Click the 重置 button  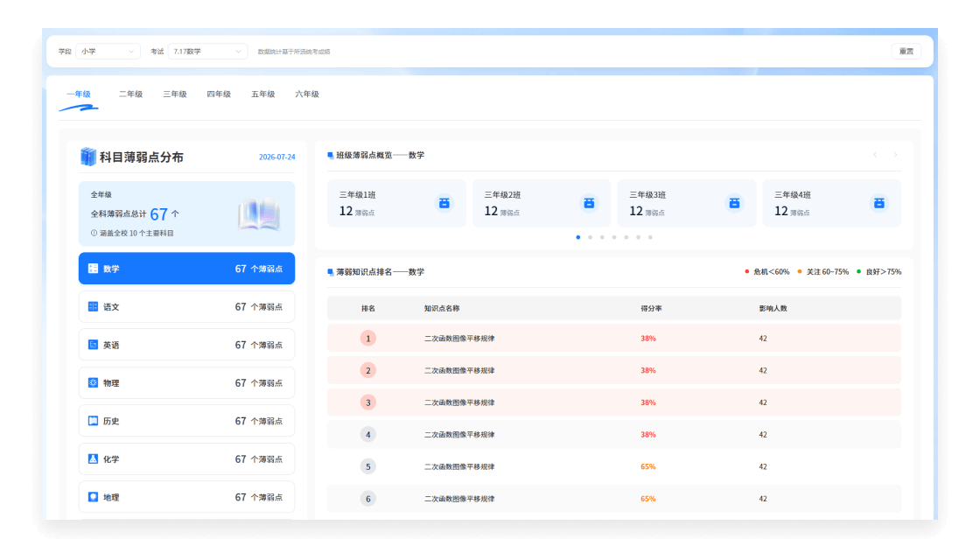click(906, 52)
